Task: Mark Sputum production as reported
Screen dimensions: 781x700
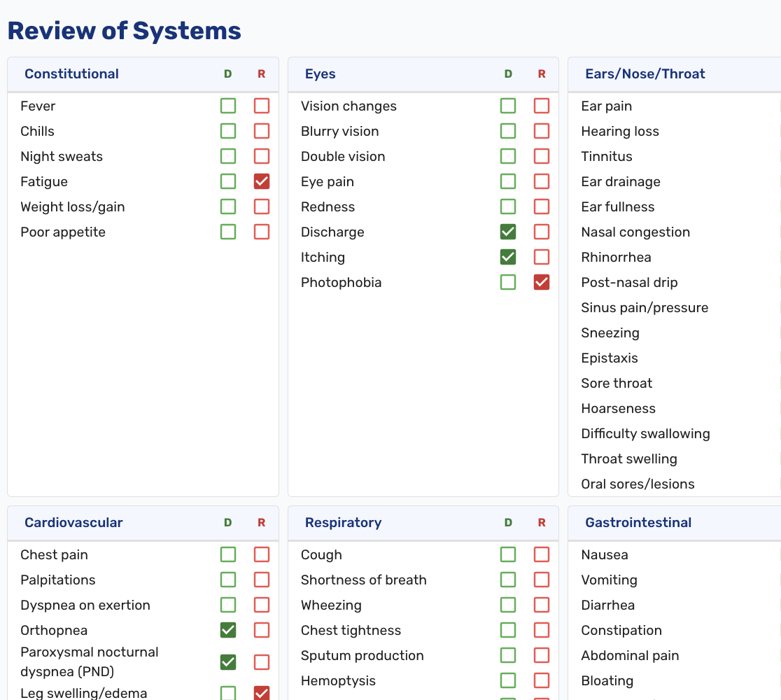Action: [542, 655]
